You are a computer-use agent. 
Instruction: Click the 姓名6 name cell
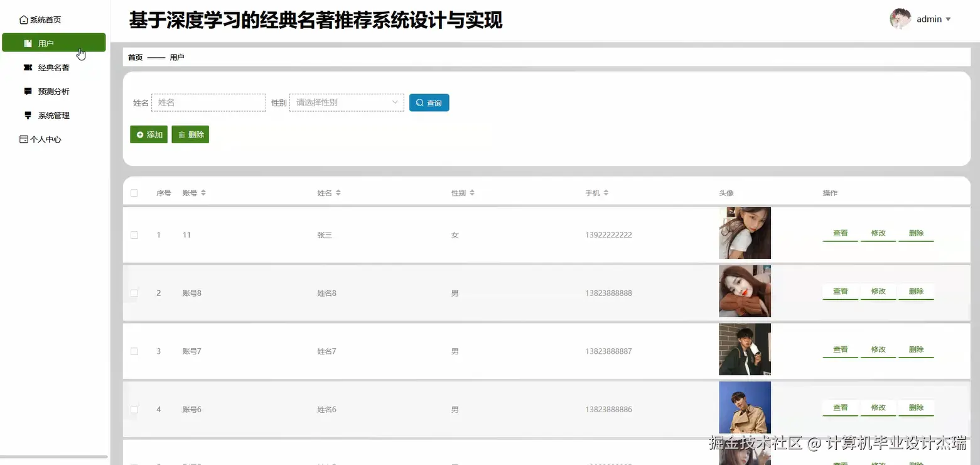coord(326,409)
